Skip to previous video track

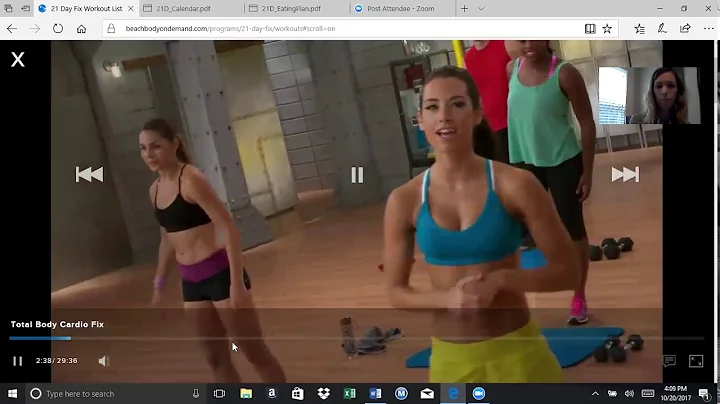click(x=90, y=174)
